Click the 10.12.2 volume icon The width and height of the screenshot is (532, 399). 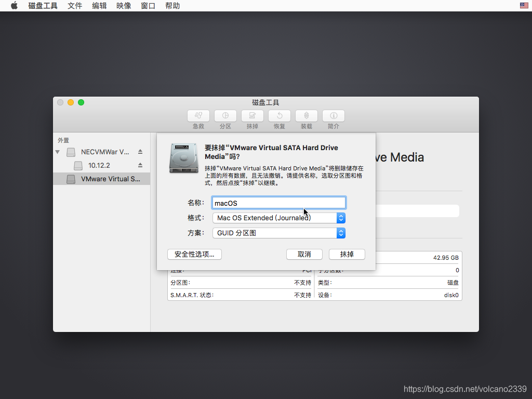click(78, 166)
